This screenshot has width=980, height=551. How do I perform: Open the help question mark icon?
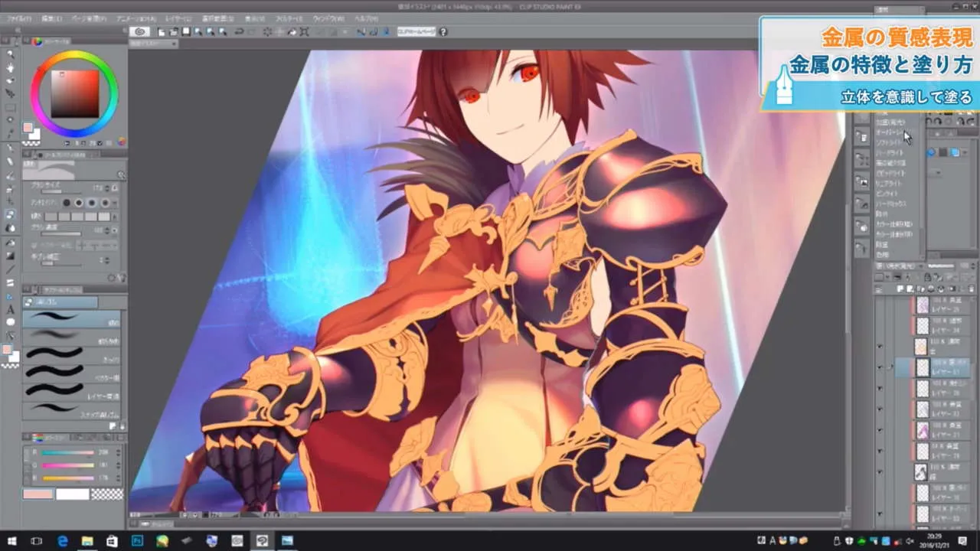coord(443,32)
